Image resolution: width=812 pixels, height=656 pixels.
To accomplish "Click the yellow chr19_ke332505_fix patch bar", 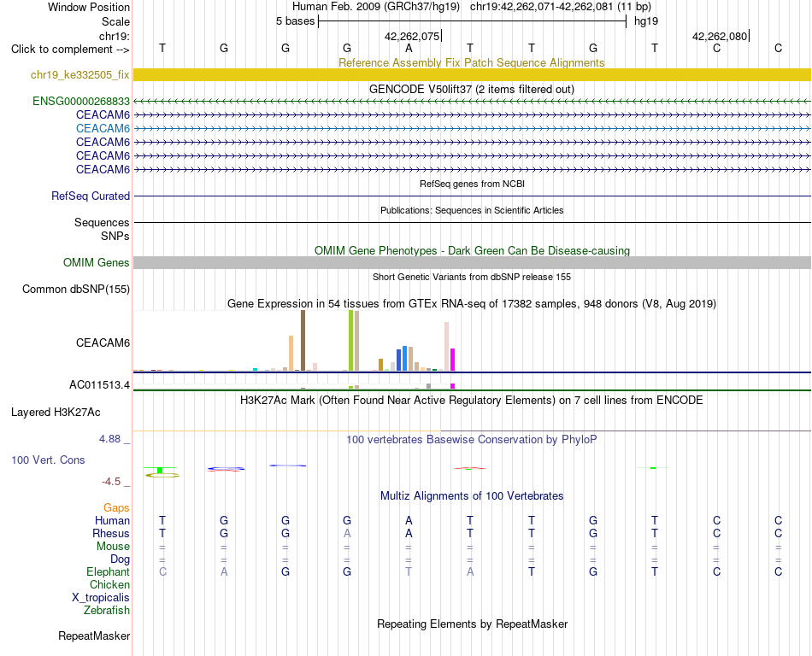I will (472, 74).
